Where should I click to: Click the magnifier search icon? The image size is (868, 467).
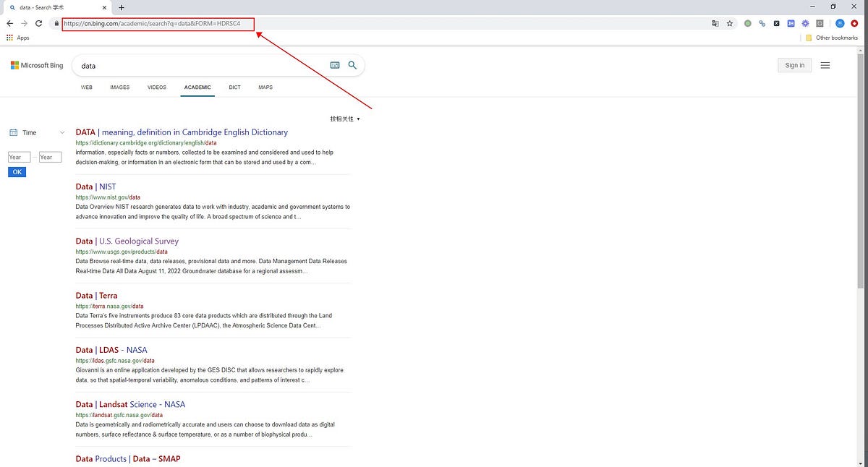(x=352, y=65)
